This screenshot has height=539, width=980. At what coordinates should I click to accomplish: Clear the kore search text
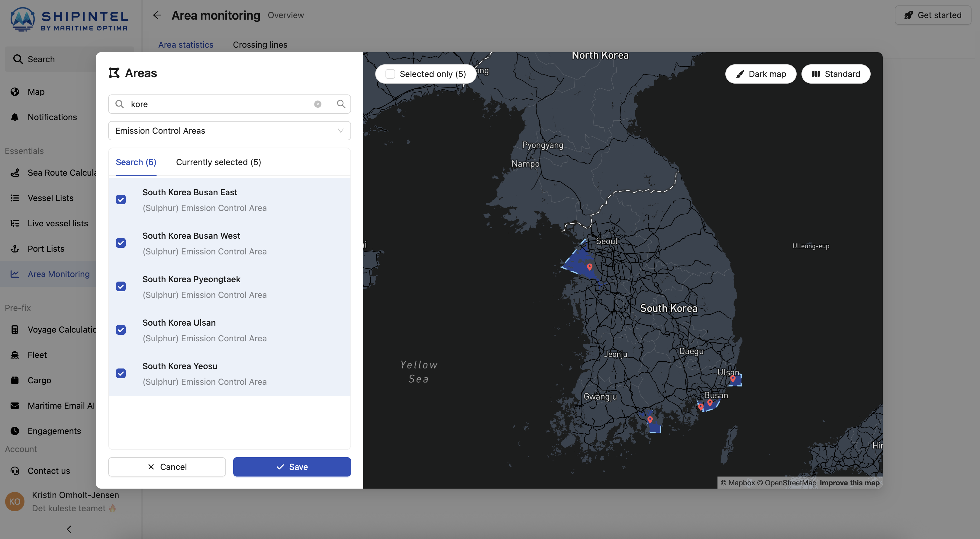(x=318, y=104)
